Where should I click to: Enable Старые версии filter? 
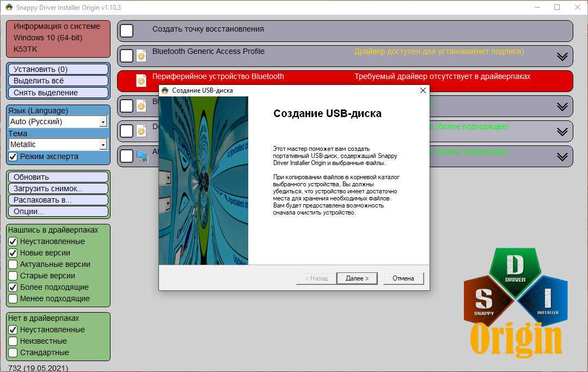(x=13, y=276)
